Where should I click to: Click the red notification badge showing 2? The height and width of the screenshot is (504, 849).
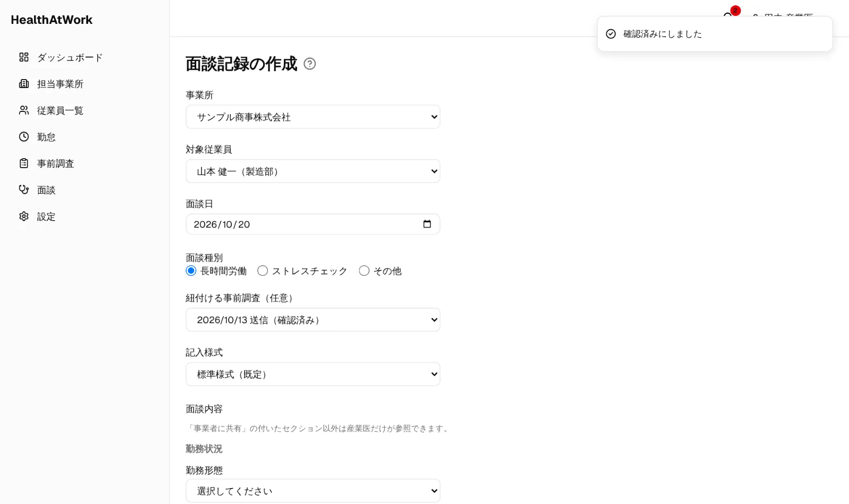click(735, 11)
